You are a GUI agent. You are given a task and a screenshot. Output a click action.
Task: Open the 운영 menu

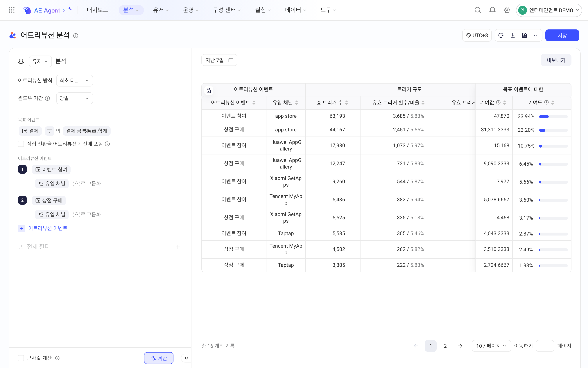[191, 10]
